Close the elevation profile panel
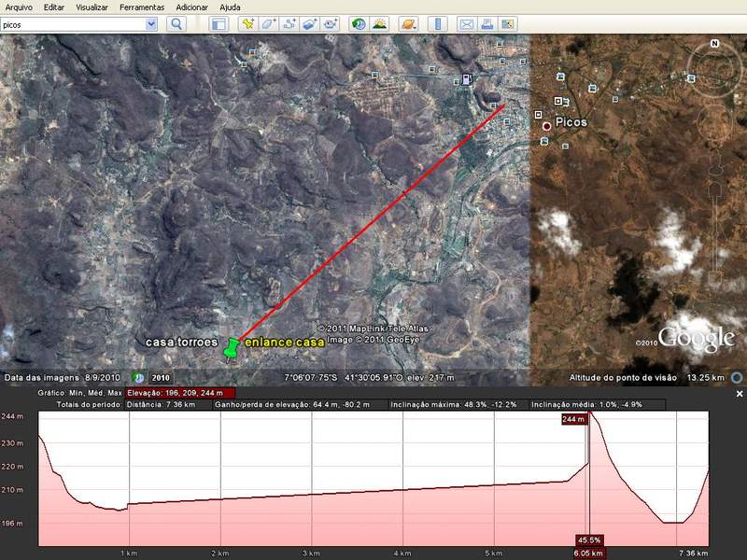The width and height of the screenshot is (747, 560). pos(740,394)
